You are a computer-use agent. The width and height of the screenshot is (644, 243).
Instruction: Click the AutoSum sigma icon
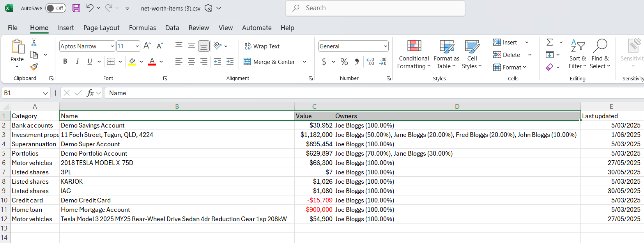click(550, 42)
